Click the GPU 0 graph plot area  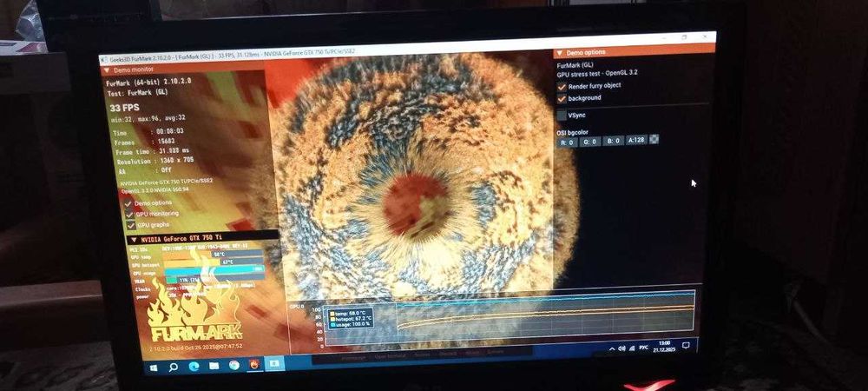coord(508,319)
